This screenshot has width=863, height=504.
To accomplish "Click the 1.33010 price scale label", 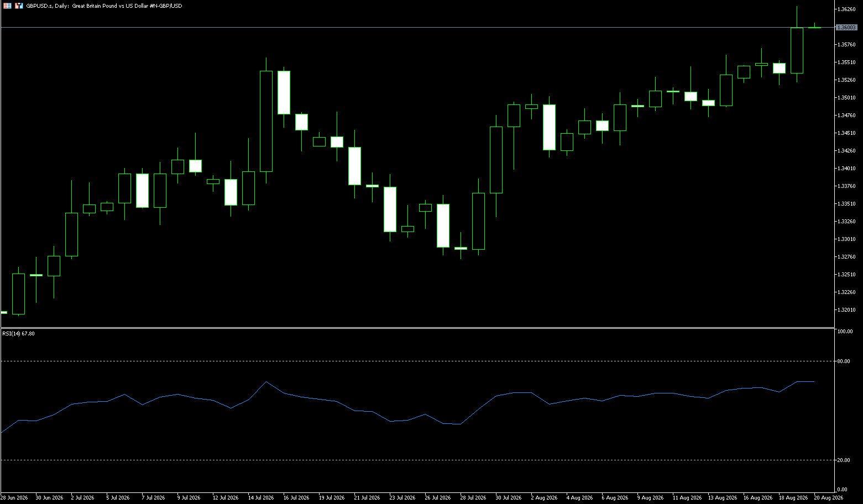I will pos(846,239).
